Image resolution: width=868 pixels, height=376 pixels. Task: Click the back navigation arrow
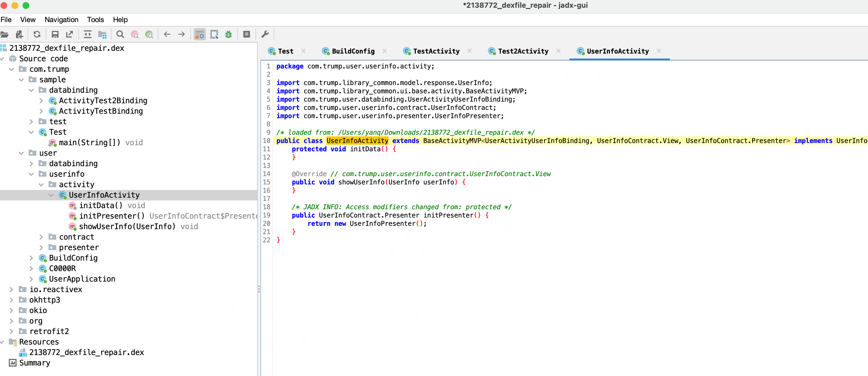click(x=167, y=35)
